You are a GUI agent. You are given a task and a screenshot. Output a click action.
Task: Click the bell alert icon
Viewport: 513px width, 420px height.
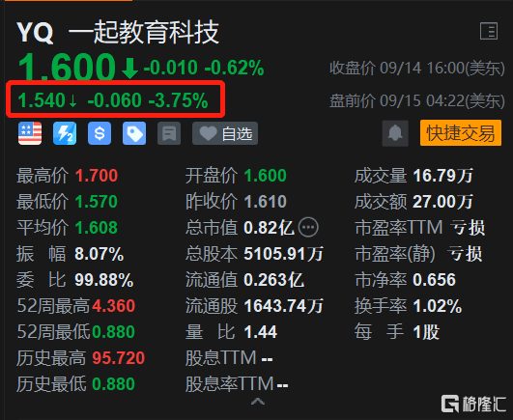point(395,133)
